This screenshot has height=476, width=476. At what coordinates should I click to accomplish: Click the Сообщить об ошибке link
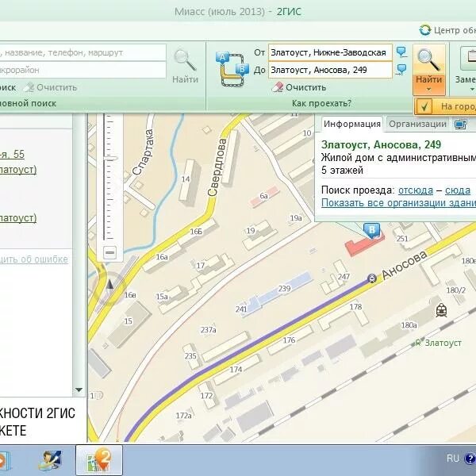[x=34, y=259]
